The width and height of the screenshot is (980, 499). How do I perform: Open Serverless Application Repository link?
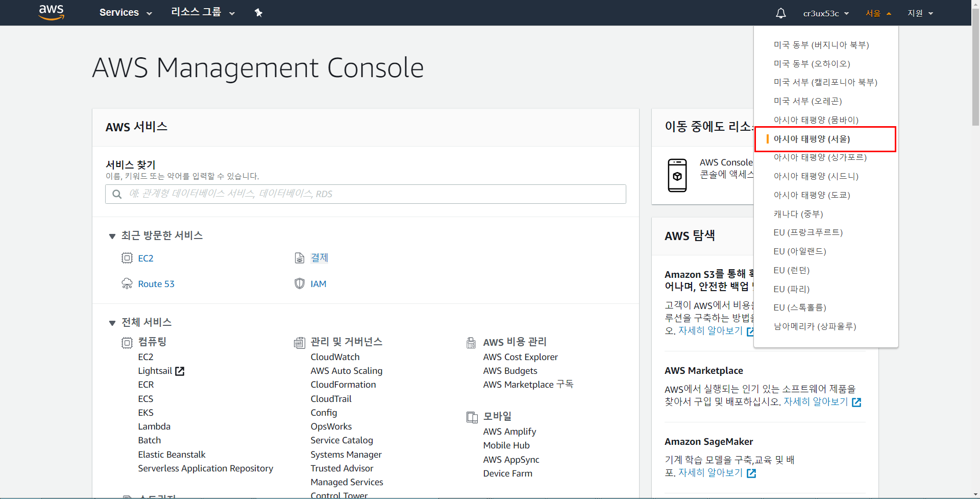pyautogui.click(x=205, y=468)
